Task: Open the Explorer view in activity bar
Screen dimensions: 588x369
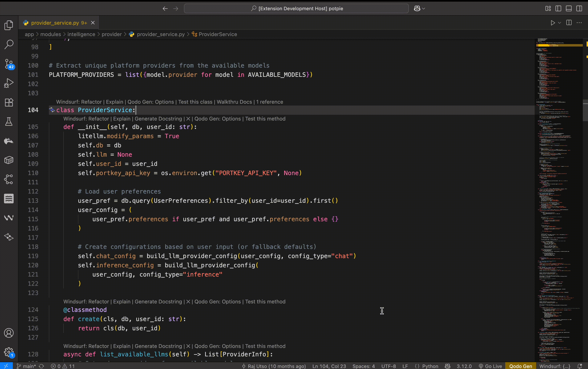Action: pos(9,25)
